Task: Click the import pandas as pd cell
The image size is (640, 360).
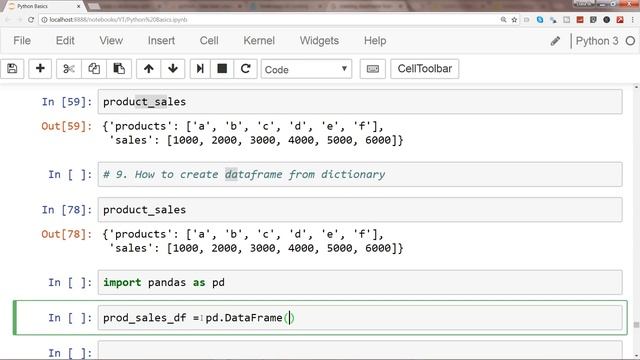Action: point(360,282)
